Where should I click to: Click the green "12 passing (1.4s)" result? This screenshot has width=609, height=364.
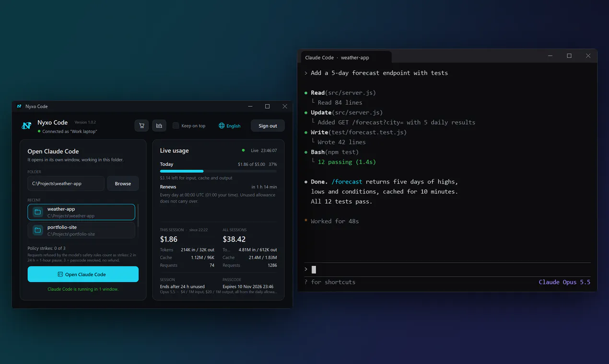[x=347, y=162]
